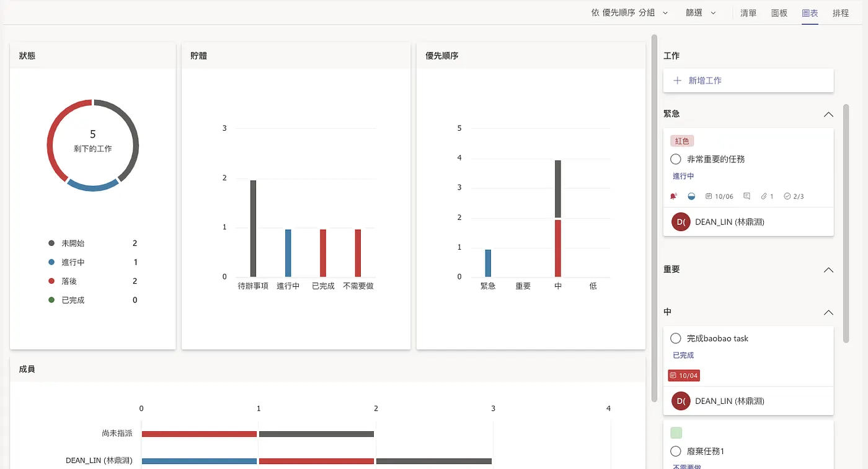Open the 依 優先順序 分組 dropdown
Viewport: 868px width, 469px height.
(630, 12)
